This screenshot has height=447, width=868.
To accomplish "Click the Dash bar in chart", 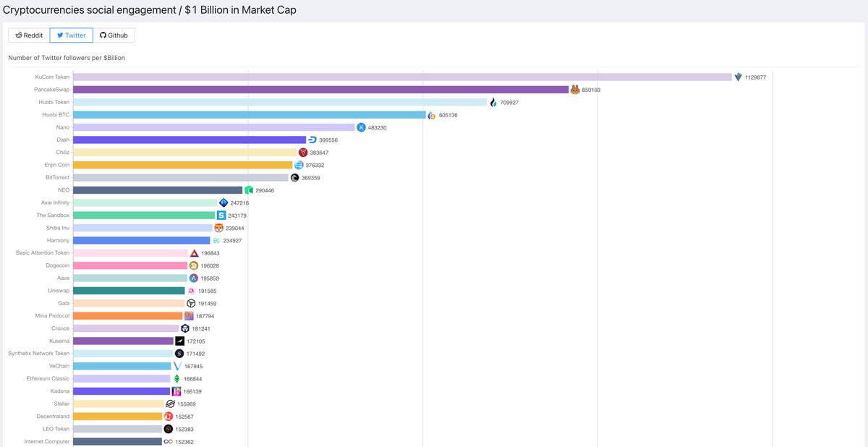I will (190, 140).
